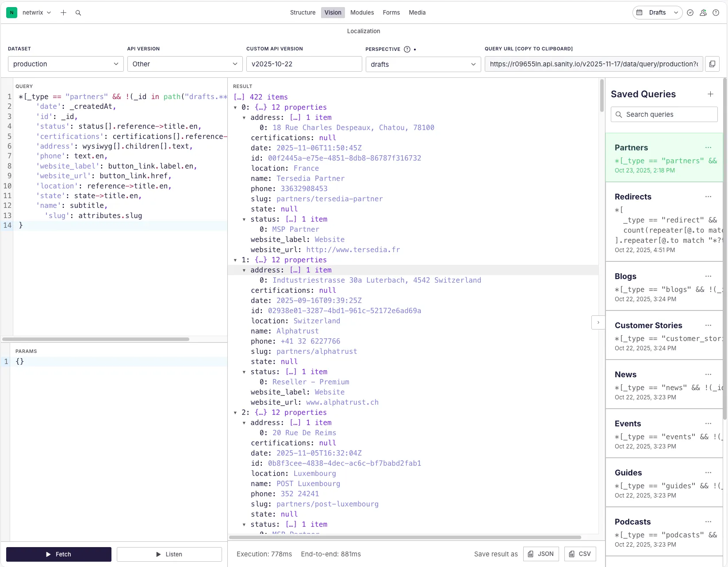Open the News saved query options menu
The width and height of the screenshot is (728, 567).
click(x=708, y=374)
